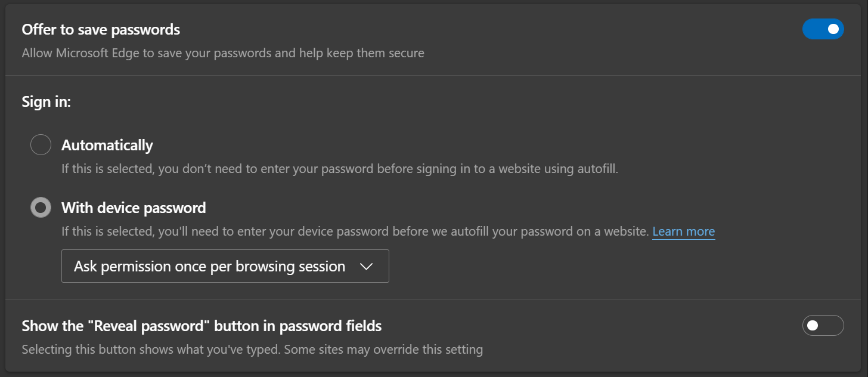868x377 pixels.
Task: Click the "With device password" label text
Action: click(134, 208)
